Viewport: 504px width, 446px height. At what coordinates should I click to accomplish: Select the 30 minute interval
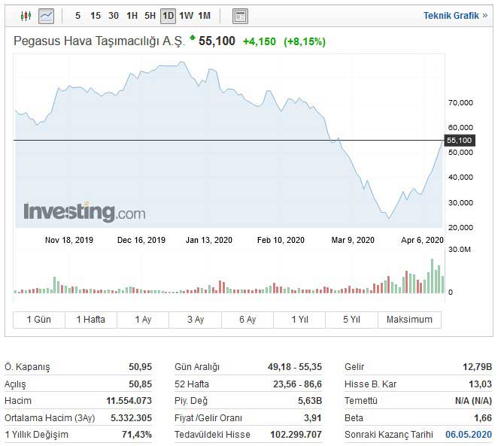click(114, 16)
